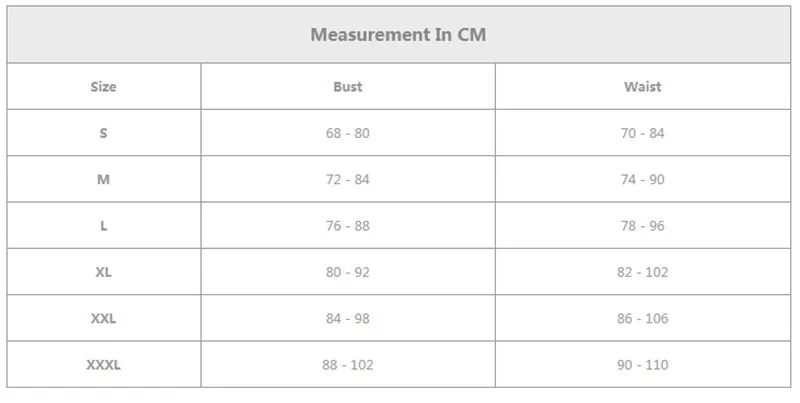Select bust value 80 - 92
The width and height of the screenshot is (800, 403).
pos(347,272)
